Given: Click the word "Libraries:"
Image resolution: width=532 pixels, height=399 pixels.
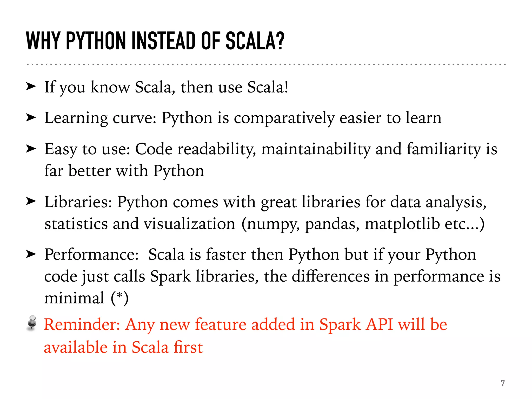Looking at the screenshot, I should (x=78, y=202).
